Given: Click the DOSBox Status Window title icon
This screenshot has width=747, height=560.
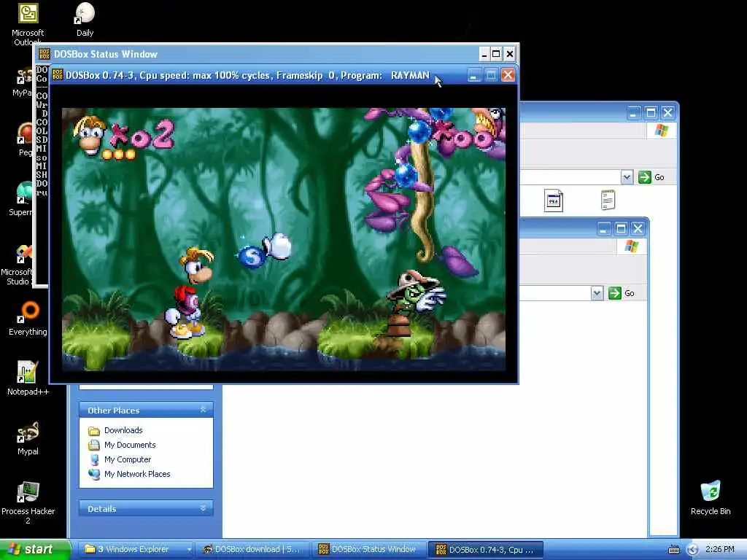Looking at the screenshot, I should click(44, 54).
